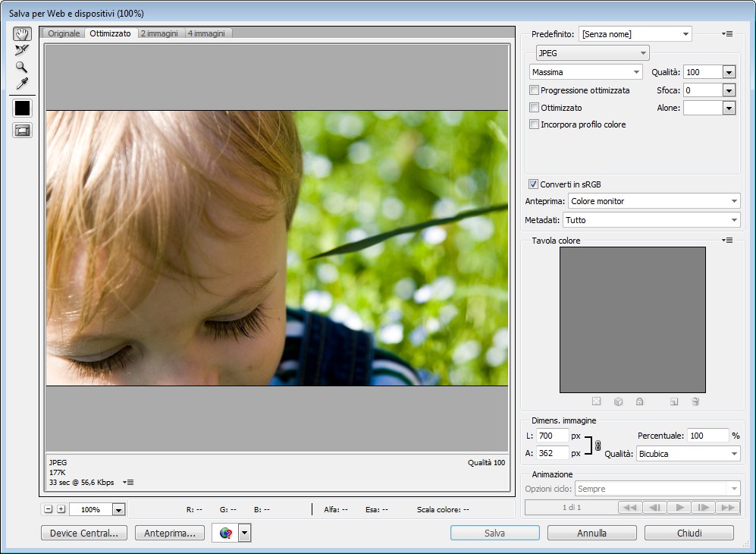Uncheck Converti in sRGB

tap(533, 184)
